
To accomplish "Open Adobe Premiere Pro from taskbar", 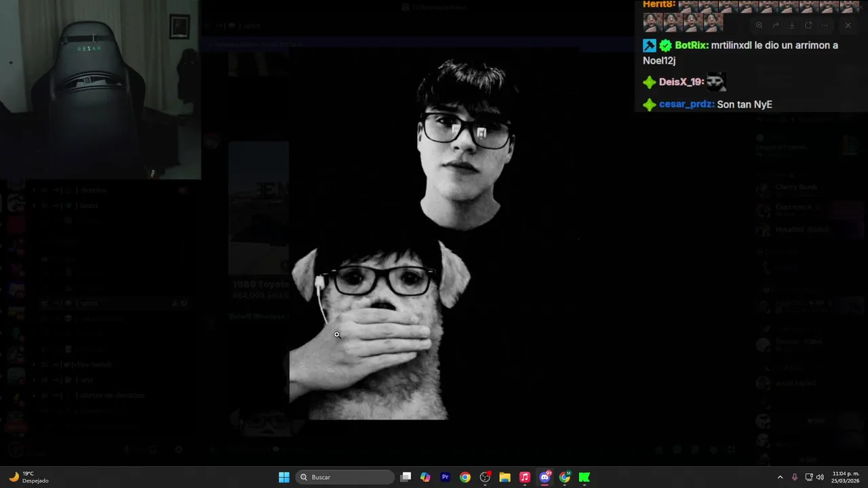I will (x=445, y=477).
